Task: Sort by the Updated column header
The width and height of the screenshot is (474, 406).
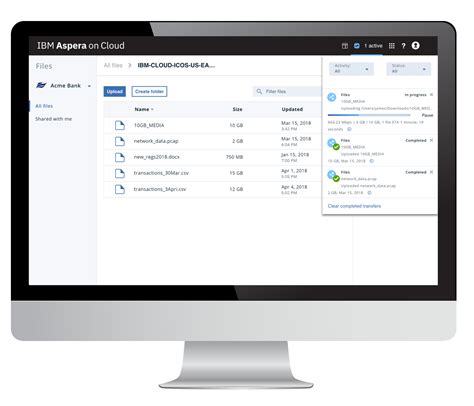Action: [292, 109]
